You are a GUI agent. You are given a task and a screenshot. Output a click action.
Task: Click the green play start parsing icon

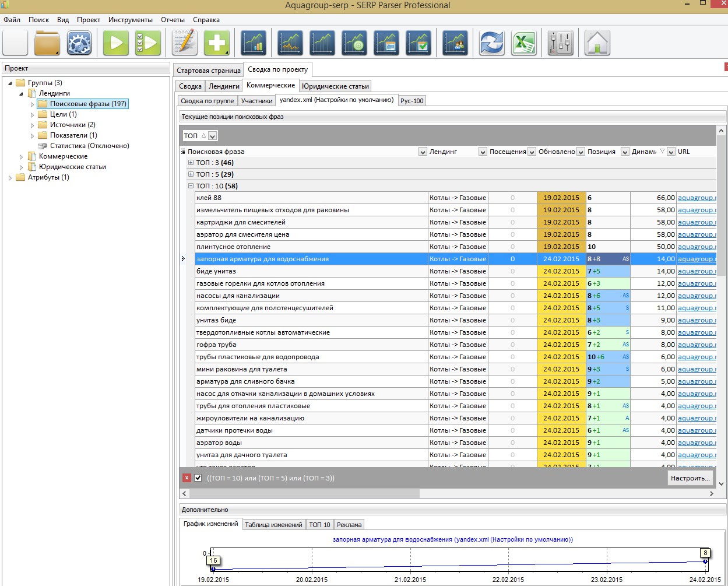(115, 43)
